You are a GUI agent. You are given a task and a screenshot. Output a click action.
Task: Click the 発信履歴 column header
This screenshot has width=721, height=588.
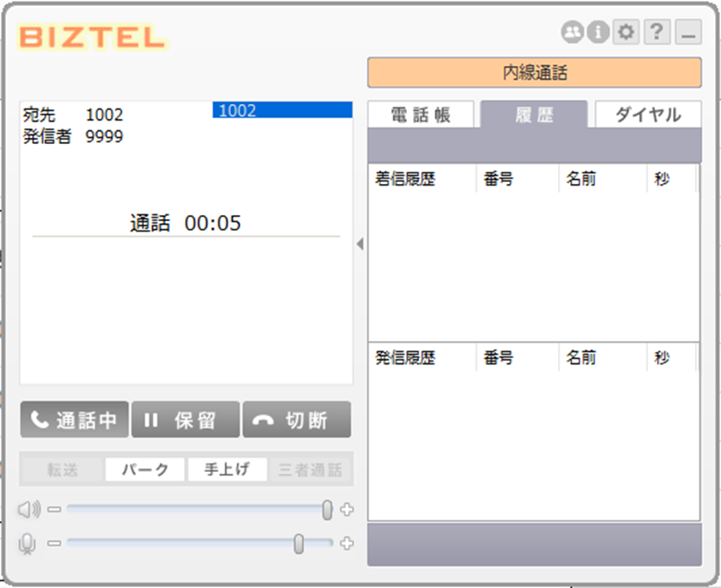coord(423,357)
